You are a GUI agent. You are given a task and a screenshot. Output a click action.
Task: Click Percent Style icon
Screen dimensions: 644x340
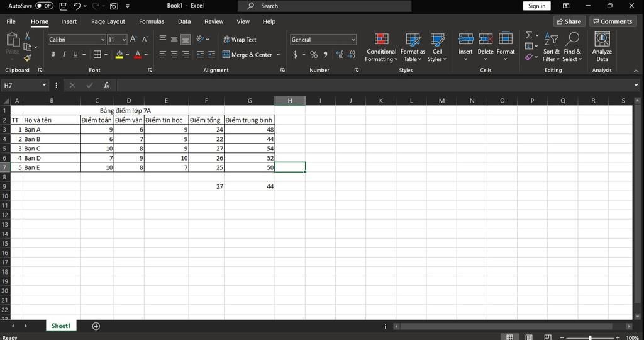tap(314, 55)
